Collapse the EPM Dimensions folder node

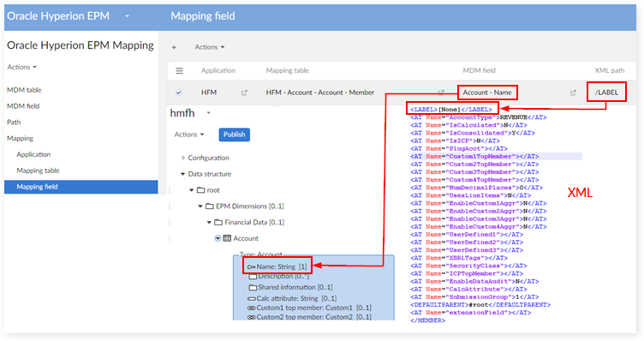pos(200,206)
